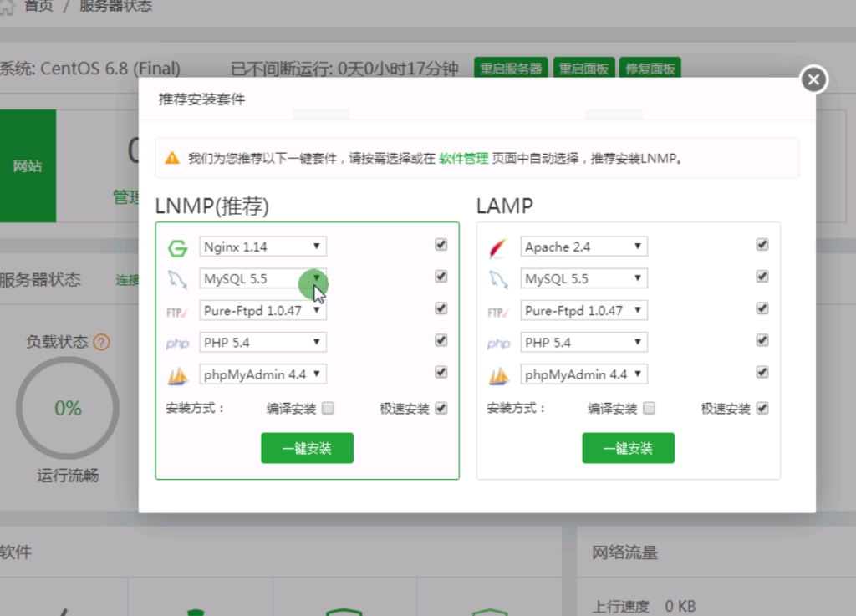
Task: Open the MySQL 5.5 version dropdown in LNMP
Action: point(262,277)
